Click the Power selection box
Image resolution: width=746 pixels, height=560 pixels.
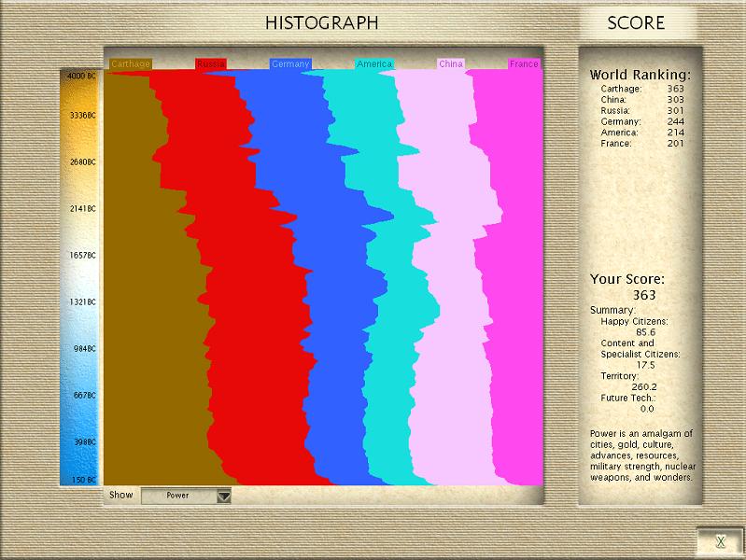177,497
